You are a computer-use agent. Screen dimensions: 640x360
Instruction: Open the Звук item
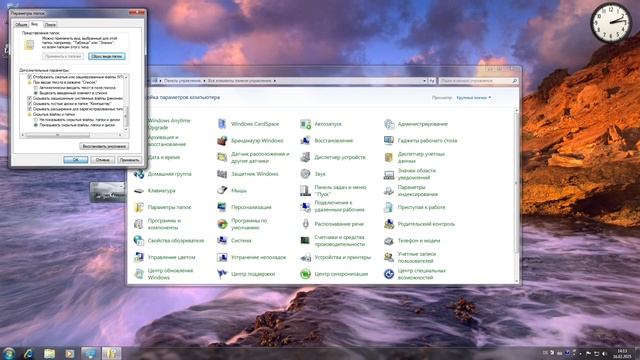[313, 174]
